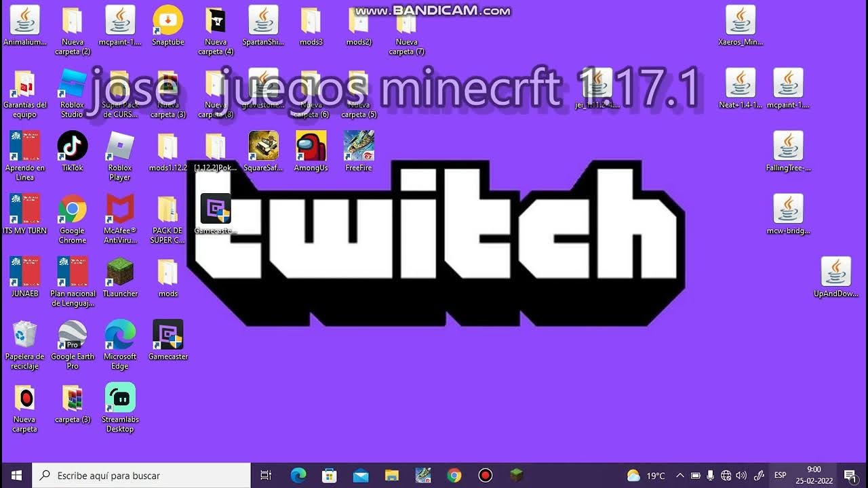Open Plan nacional de Lenguaj... shortcut
The width and height of the screenshot is (868, 488).
(x=72, y=272)
